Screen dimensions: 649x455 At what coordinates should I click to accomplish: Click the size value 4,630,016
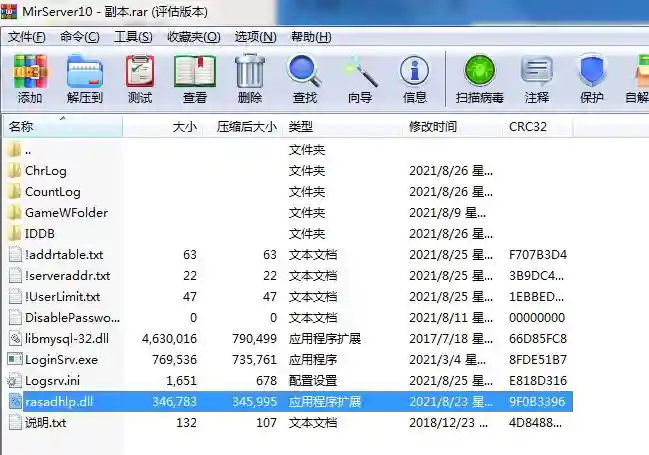[169, 339]
